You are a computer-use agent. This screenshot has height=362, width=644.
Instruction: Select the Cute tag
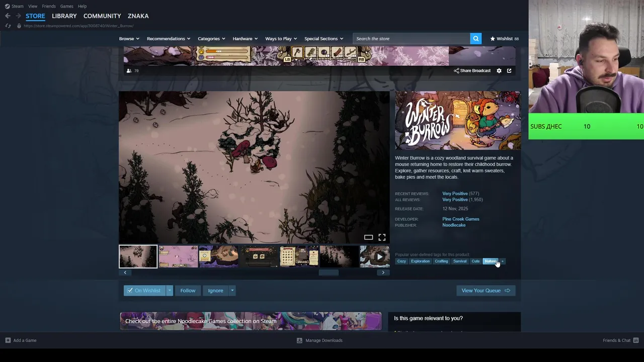pyautogui.click(x=475, y=261)
